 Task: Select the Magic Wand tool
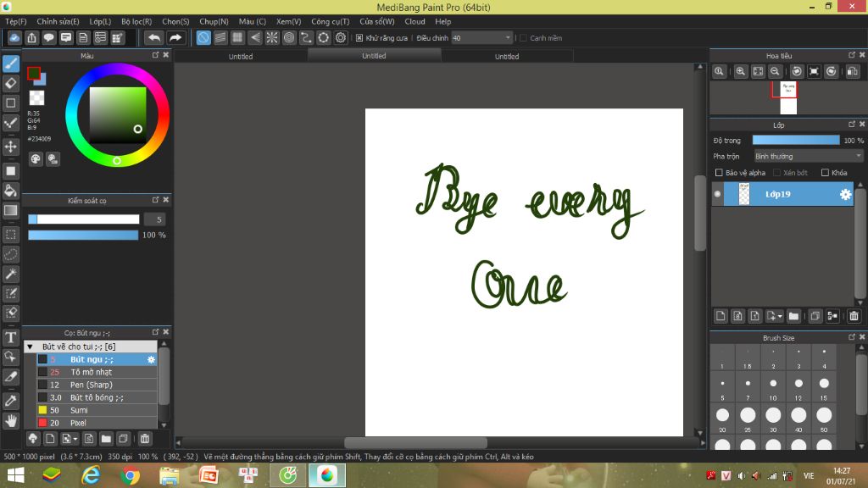click(x=11, y=274)
